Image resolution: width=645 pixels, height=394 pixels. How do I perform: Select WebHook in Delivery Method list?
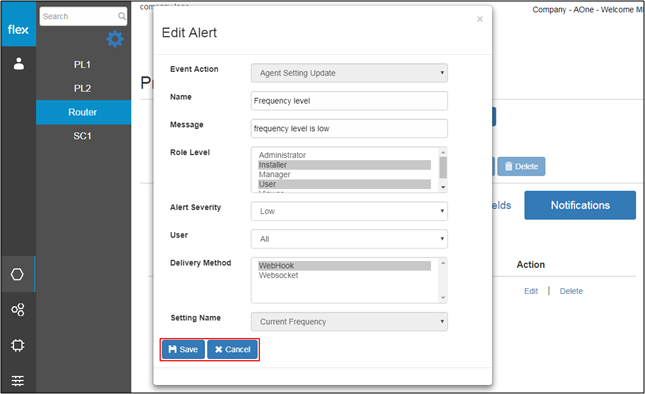coord(344,266)
